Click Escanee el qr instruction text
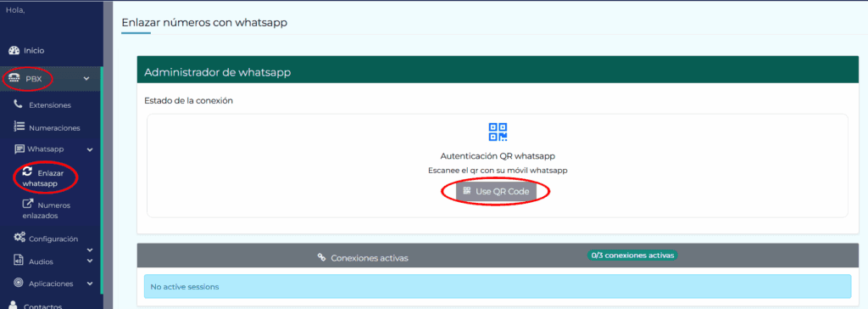This screenshot has height=309, width=868. tap(498, 171)
